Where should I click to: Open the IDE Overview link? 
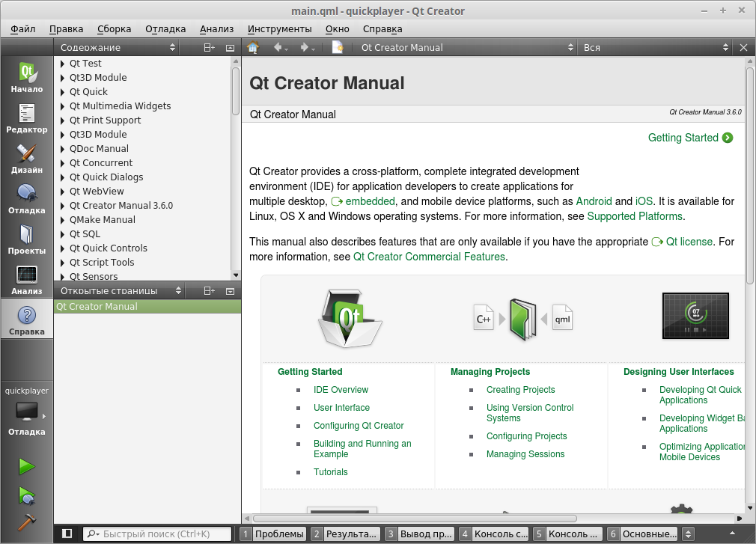coord(341,390)
